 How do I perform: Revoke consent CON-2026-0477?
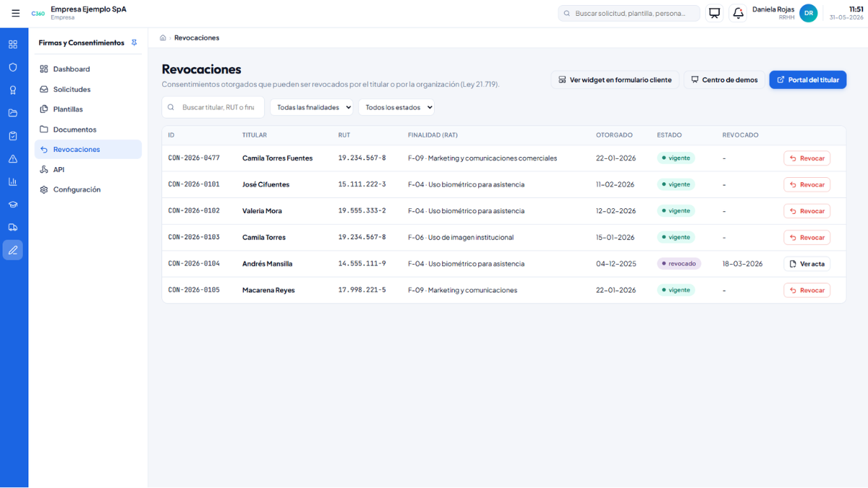(x=807, y=158)
